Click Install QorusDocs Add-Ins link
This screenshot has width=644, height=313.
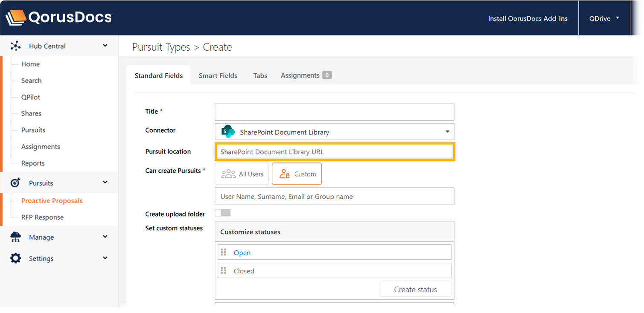pyautogui.click(x=527, y=18)
